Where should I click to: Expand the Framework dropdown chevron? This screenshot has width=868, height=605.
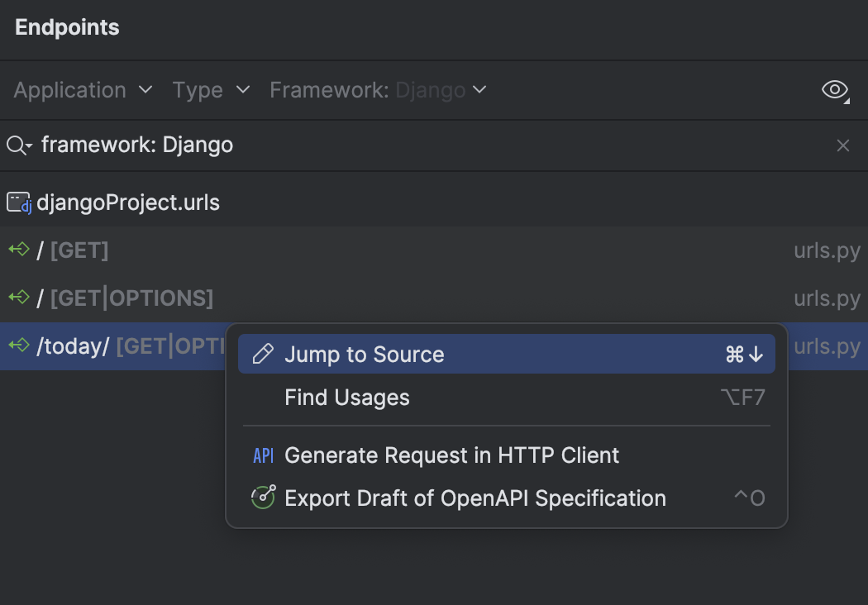[480, 90]
